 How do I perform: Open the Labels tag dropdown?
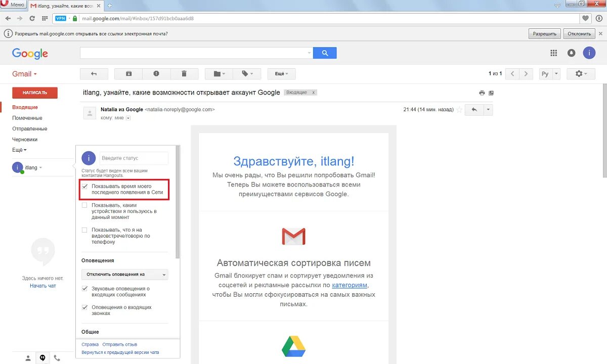247,74
